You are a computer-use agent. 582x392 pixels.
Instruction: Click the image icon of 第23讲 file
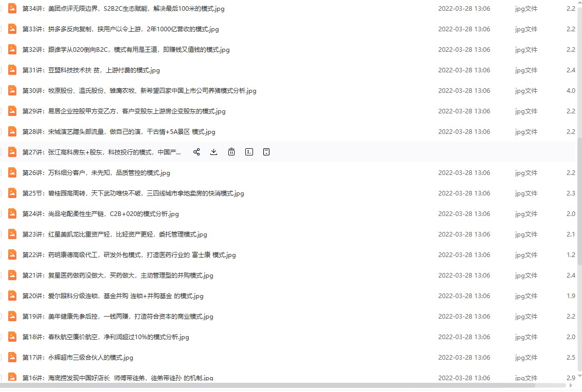tap(12, 234)
